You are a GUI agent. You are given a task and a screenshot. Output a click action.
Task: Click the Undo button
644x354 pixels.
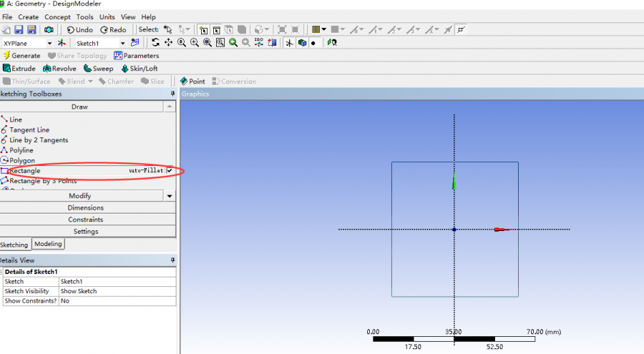[79, 30]
